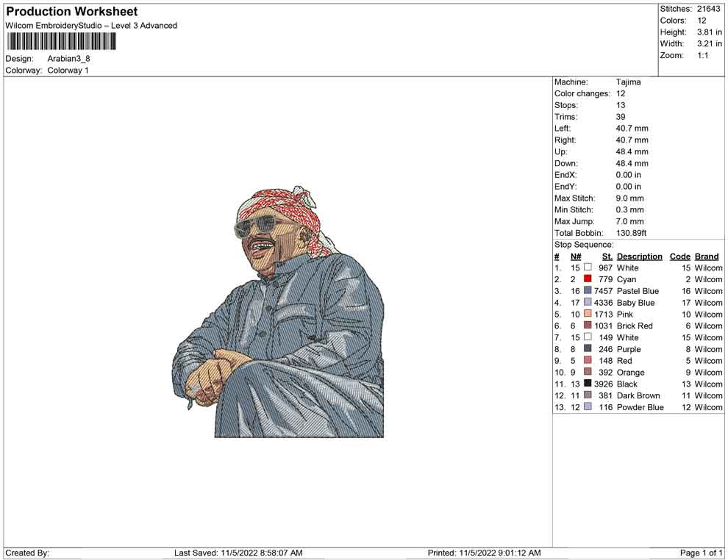The width and height of the screenshot is (728, 560).
Task: Click the stitches count 21643
Action: click(708, 9)
